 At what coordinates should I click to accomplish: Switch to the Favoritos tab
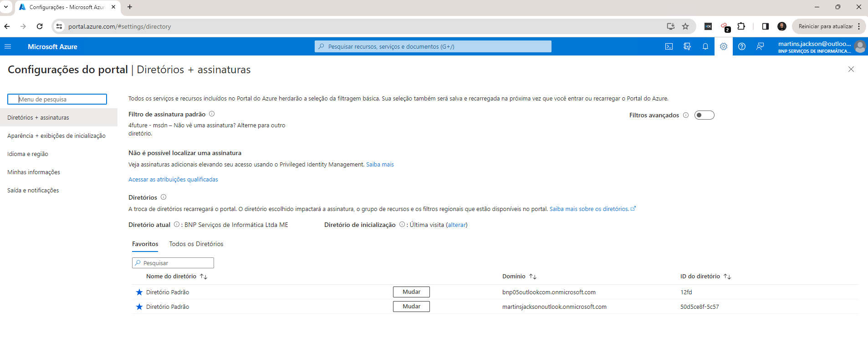pyautogui.click(x=145, y=244)
